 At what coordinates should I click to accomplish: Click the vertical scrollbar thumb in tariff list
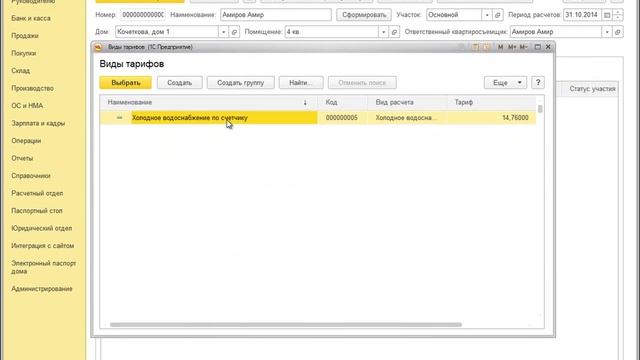pos(540,109)
